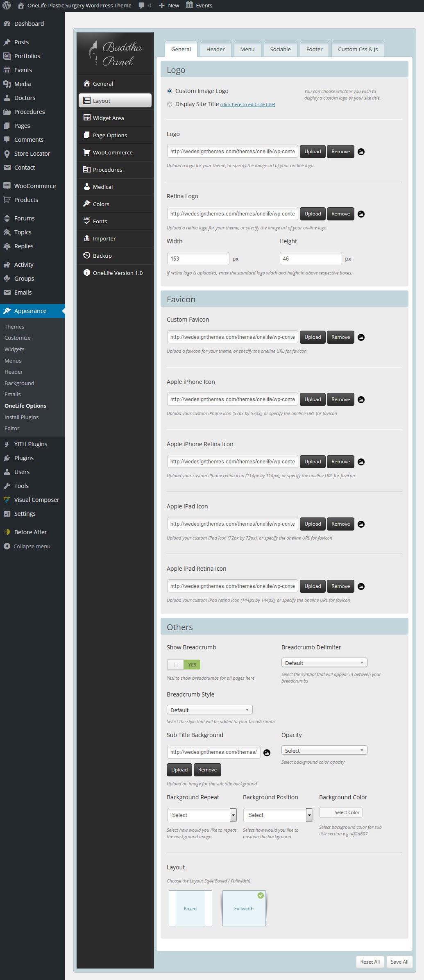Open the Background Color Select Color swatch
424x980 pixels.
(340, 812)
